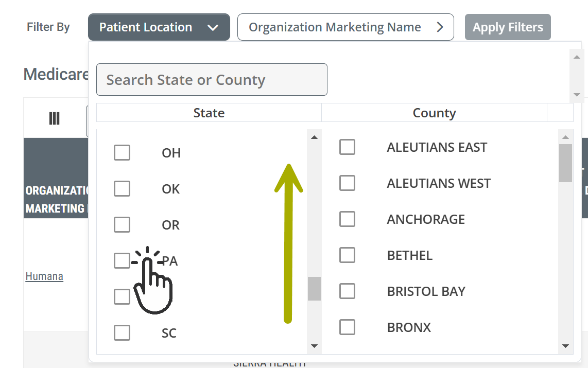Click the Search State or County field

click(212, 79)
